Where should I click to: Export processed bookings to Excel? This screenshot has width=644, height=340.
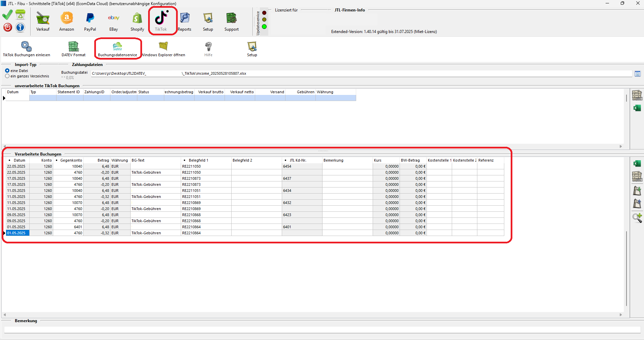637,164
